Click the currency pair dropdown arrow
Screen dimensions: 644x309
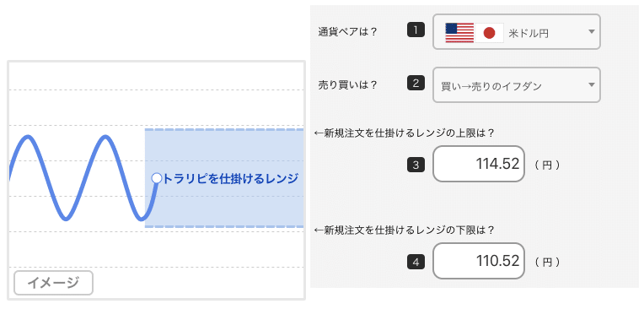coord(592,32)
